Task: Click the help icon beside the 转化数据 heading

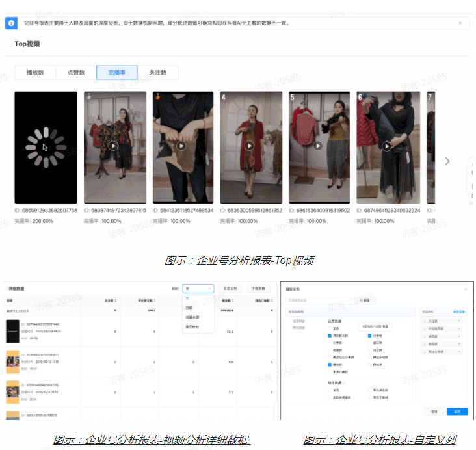Action: click(x=344, y=383)
